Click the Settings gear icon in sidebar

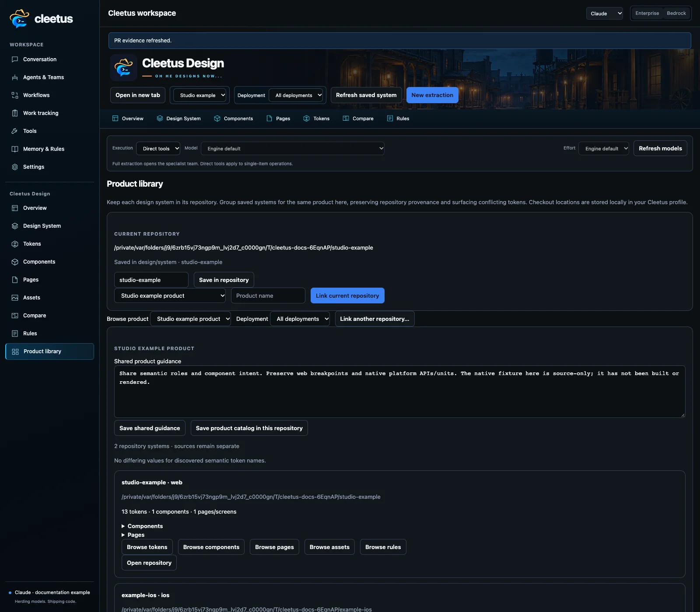[x=15, y=167]
